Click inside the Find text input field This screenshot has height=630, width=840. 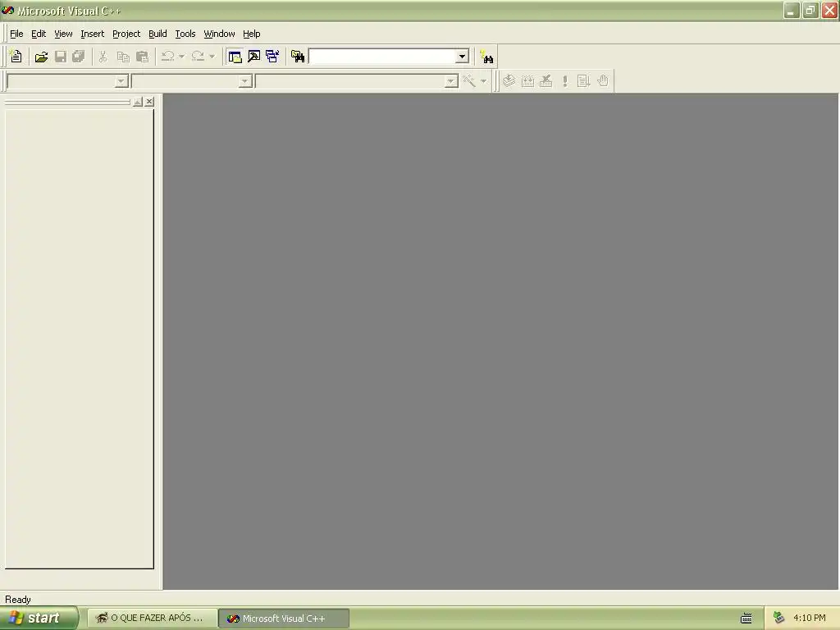pyautogui.click(x=383, y=57)
